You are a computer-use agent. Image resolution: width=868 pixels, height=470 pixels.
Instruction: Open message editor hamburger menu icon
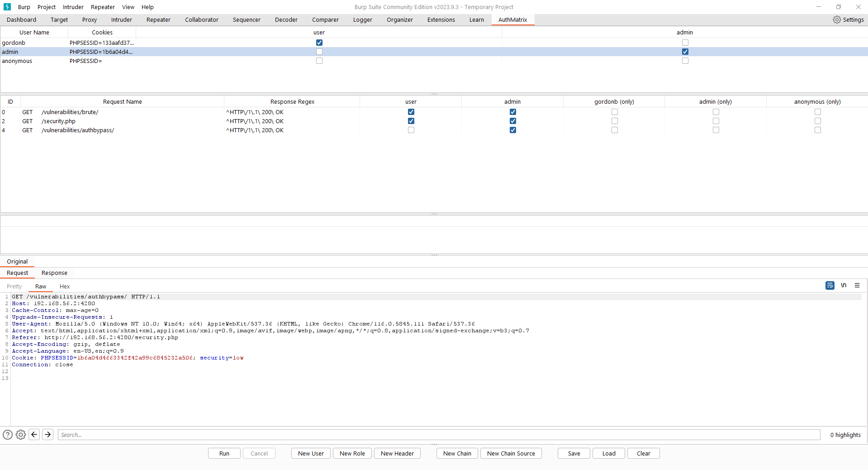pyautogui.click(x=857, y=285)
